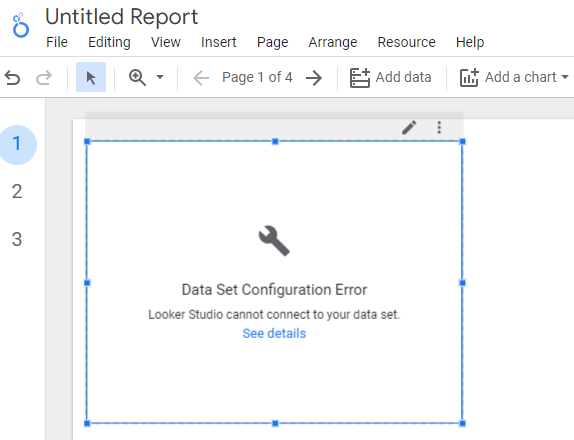This screenshot has height=440, width=574.
Task: Go to the previous page arrow
Action: (x=201, y=78)
